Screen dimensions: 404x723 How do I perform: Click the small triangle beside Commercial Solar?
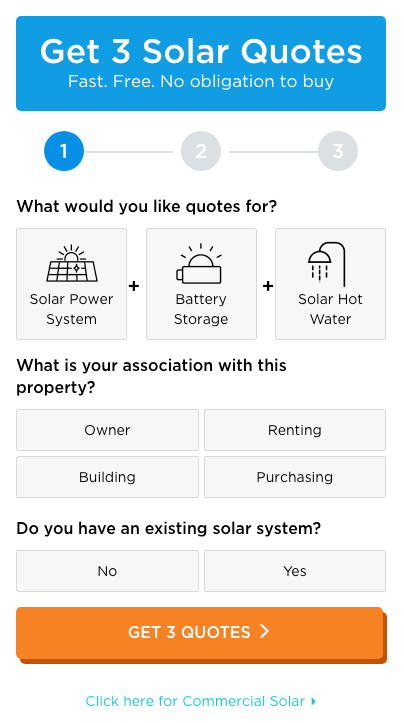coord(314,701)
